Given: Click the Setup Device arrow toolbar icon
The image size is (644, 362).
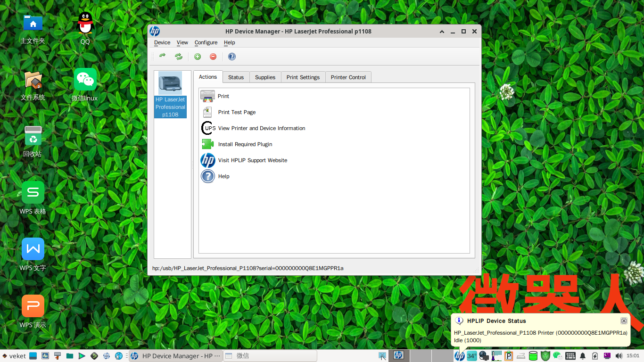Looking at the screenshot, I should click(x=162, y=57).
